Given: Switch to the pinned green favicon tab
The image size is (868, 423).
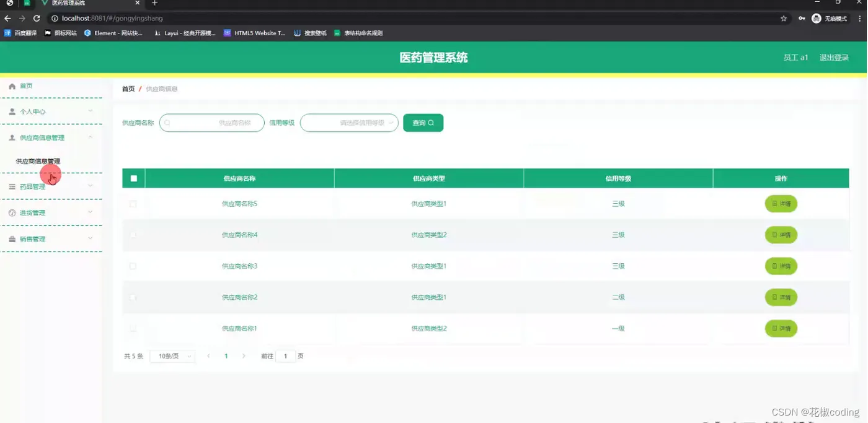Looking at the screenshot, I should (x=27, y=3).
